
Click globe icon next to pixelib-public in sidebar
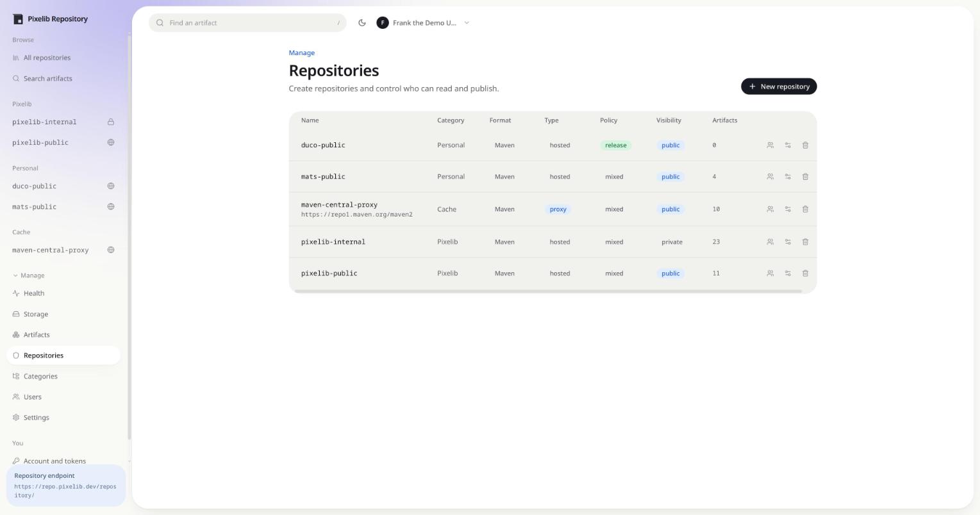pyautogui.click(x=111, y=142)
